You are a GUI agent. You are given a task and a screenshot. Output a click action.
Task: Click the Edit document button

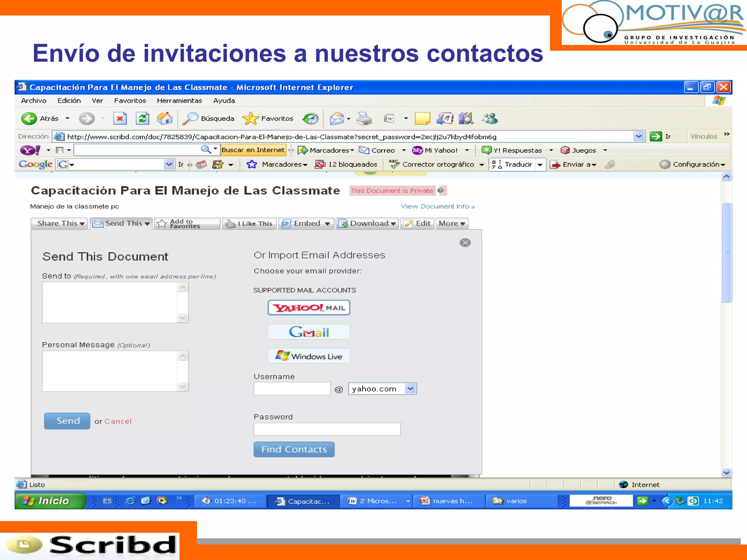tap(417, 223)
